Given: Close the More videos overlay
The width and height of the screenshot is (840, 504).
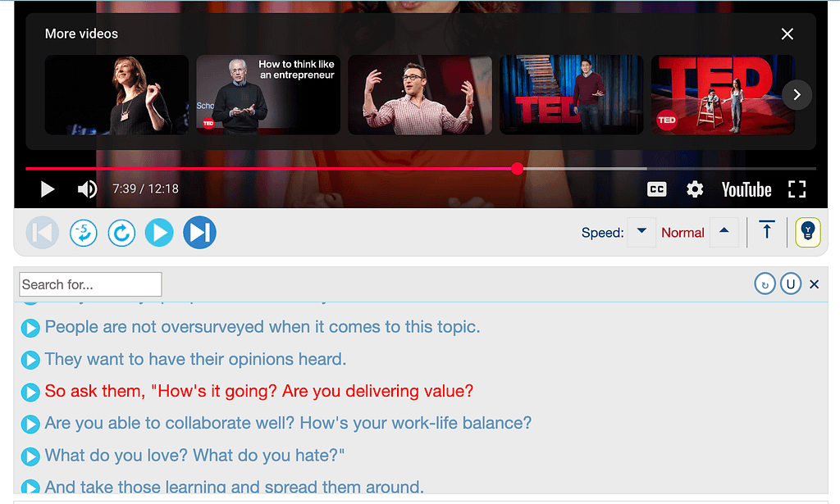Looking at the screenshot, I should tap(787, 34).
